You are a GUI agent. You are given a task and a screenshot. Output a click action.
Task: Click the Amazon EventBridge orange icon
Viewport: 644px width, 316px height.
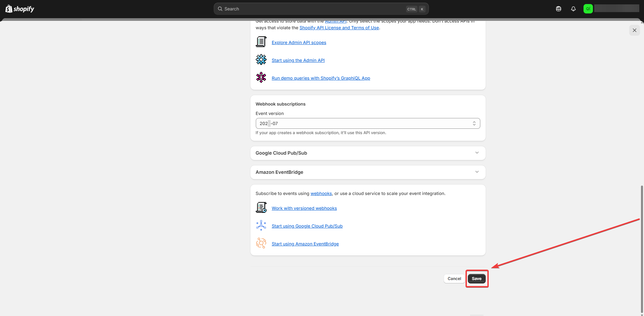(x=261, y=243)
